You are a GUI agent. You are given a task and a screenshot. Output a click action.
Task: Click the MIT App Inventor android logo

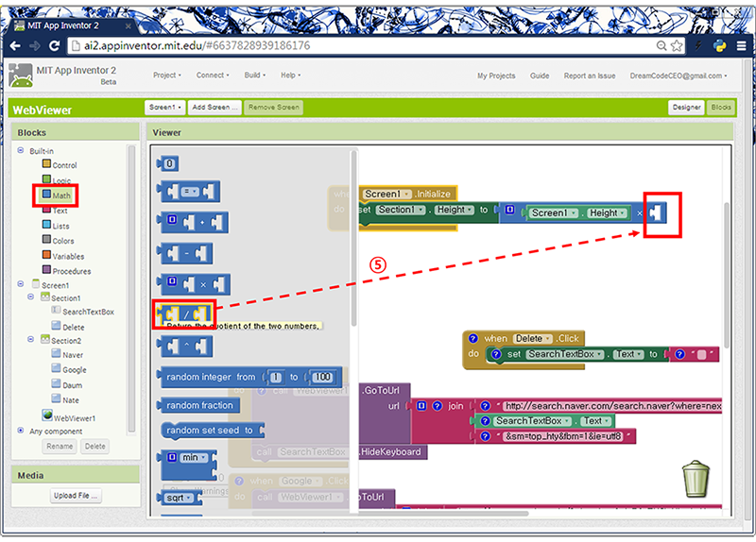(21, 76)
